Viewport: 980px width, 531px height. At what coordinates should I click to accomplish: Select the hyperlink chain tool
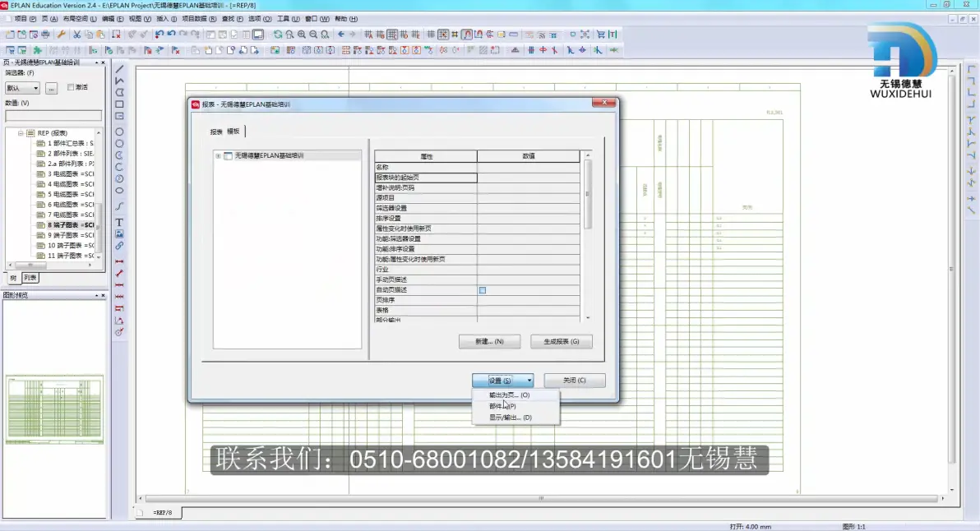[x=119, y=246]
